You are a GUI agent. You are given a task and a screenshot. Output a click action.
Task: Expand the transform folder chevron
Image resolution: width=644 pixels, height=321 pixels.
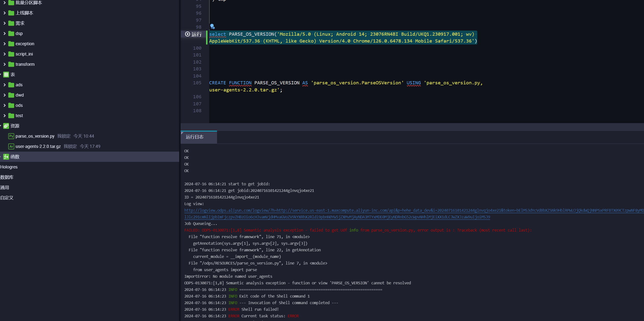tap(4, 64)
